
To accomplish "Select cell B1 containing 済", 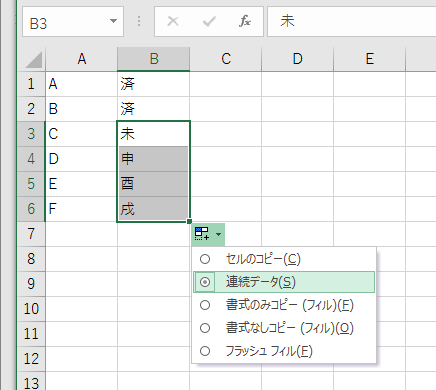I will tap(154, 84).
